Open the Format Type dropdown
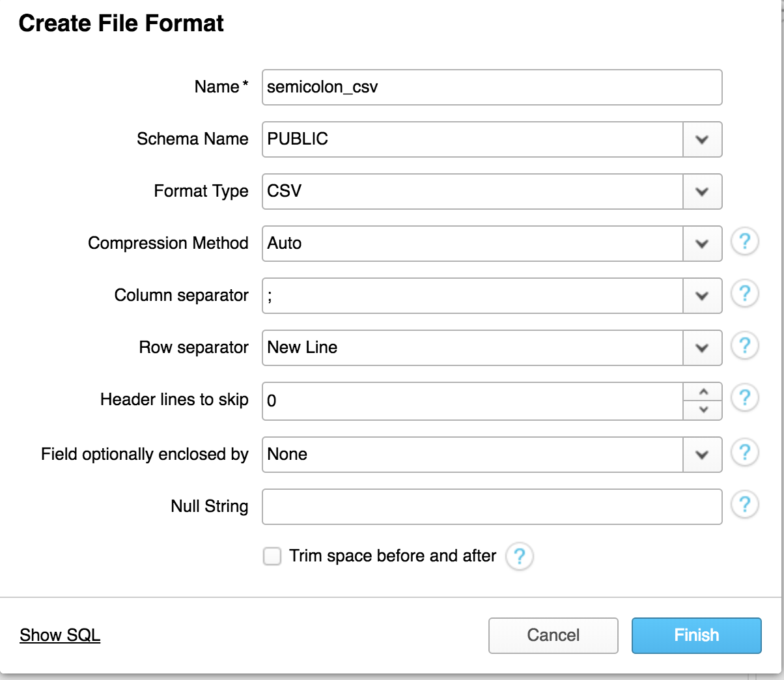The width and height of the screenshot is (784, 680). [702, 191]
